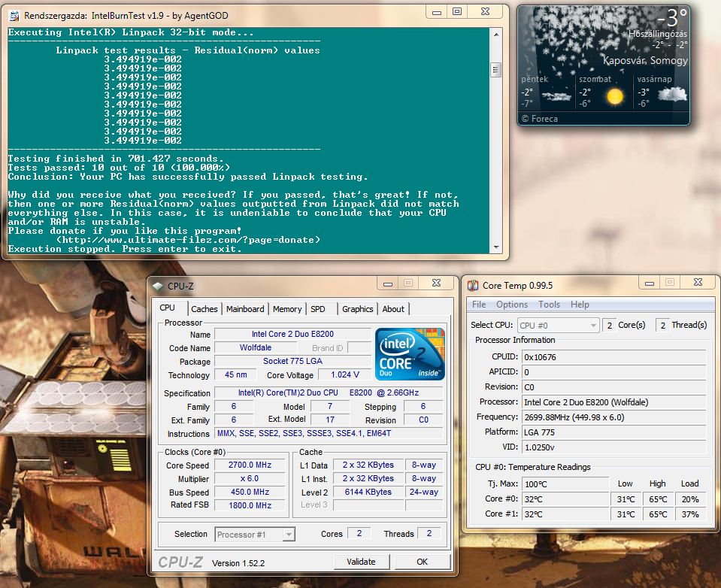The width and height of the screenshot is (721, 588).
Task: Click the Core Temp title bar icon
Action: (473, 286)
